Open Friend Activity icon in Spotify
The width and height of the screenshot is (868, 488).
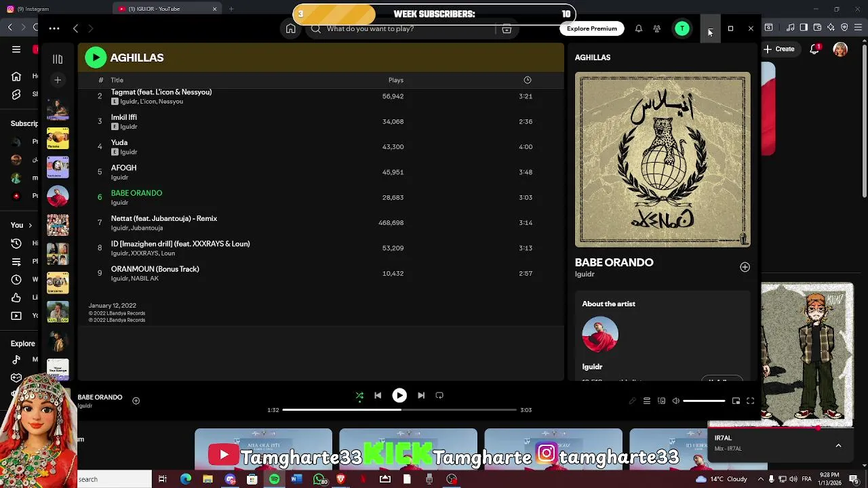pos(656,28)
